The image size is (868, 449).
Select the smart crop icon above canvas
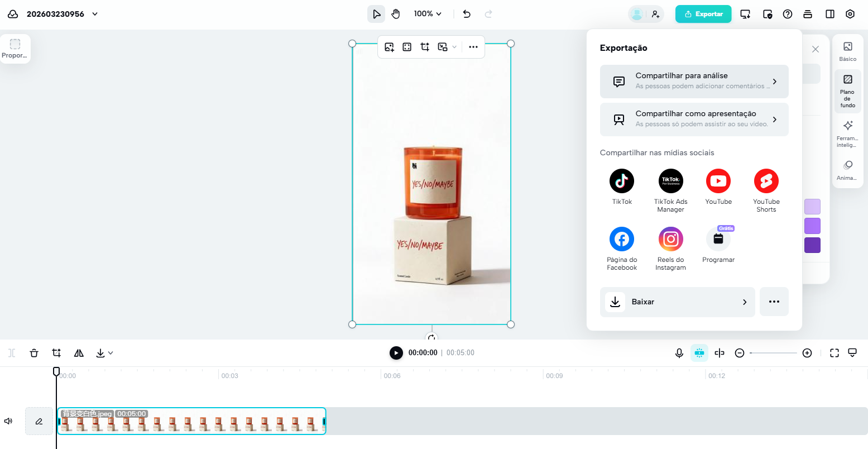point(425,47)
